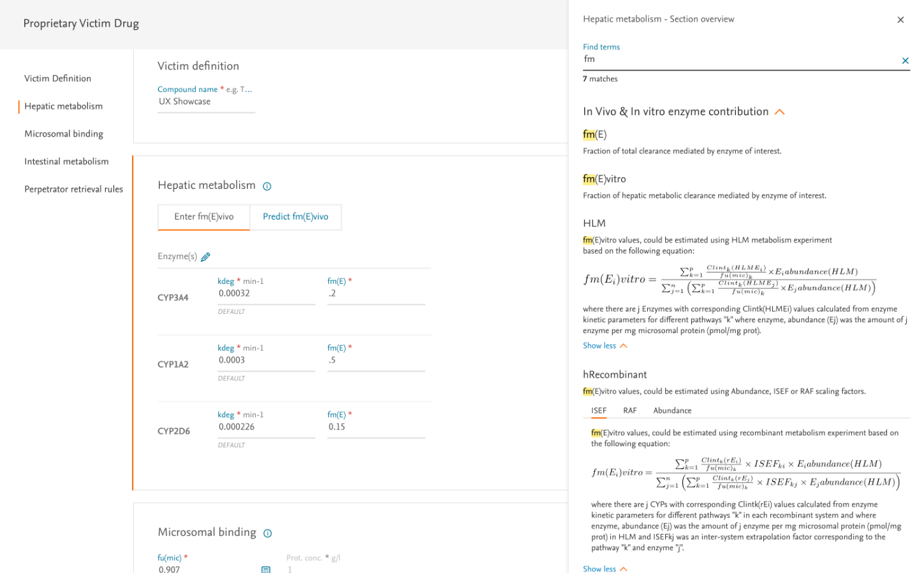The image size is (924, 573).
Task: Select the Enter fm(E)vivo tab
Action: tap(203, 217)
